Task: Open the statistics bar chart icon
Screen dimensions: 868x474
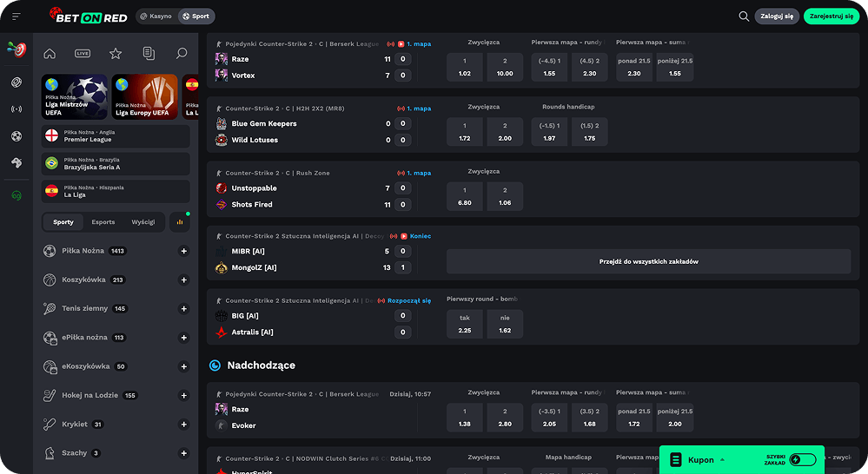Action: 181,222
